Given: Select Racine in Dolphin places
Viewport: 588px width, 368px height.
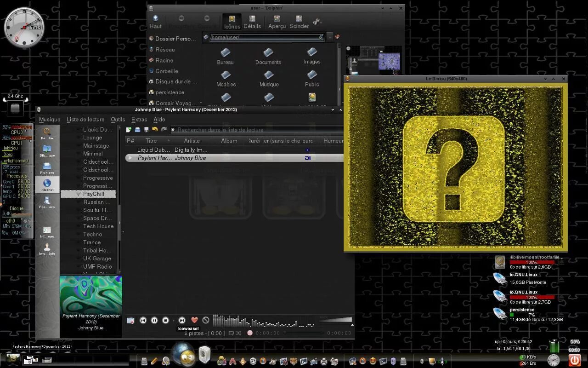Looking at the screenshot, I should coord(161,60).
